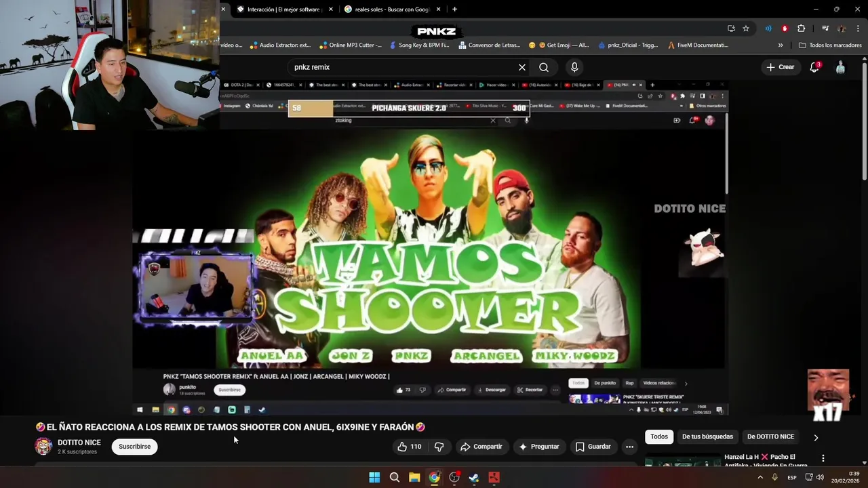Expand the system tray hidden icons
This screenshot has height=488, width=868.
click(x=759, y=477)
